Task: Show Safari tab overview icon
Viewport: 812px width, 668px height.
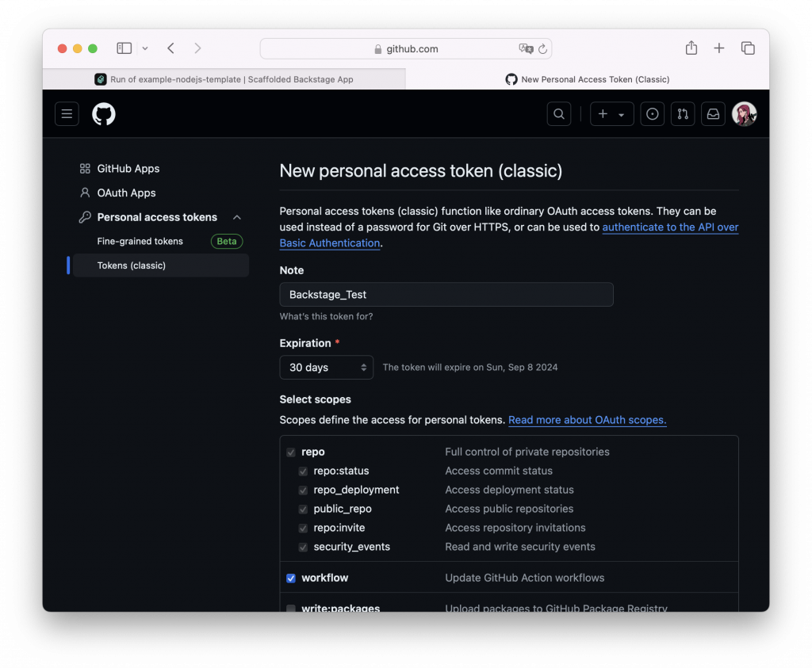Action: [748, 48]
